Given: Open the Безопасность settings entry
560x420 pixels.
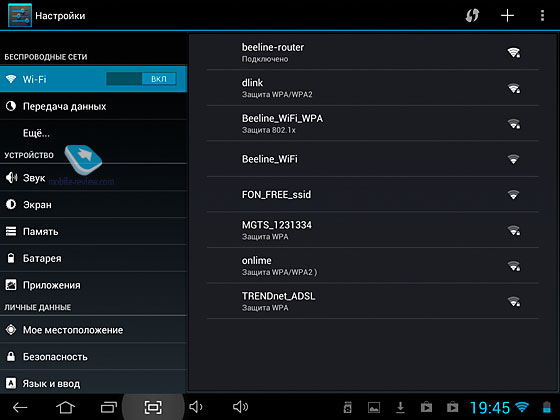Looking at the screenshot, I should (x=94, y=356).
